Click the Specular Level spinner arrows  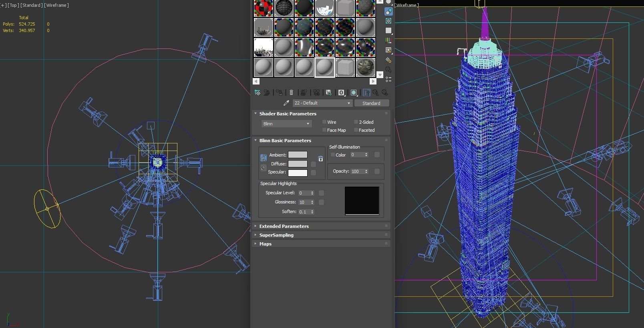(x=312, y=193)
